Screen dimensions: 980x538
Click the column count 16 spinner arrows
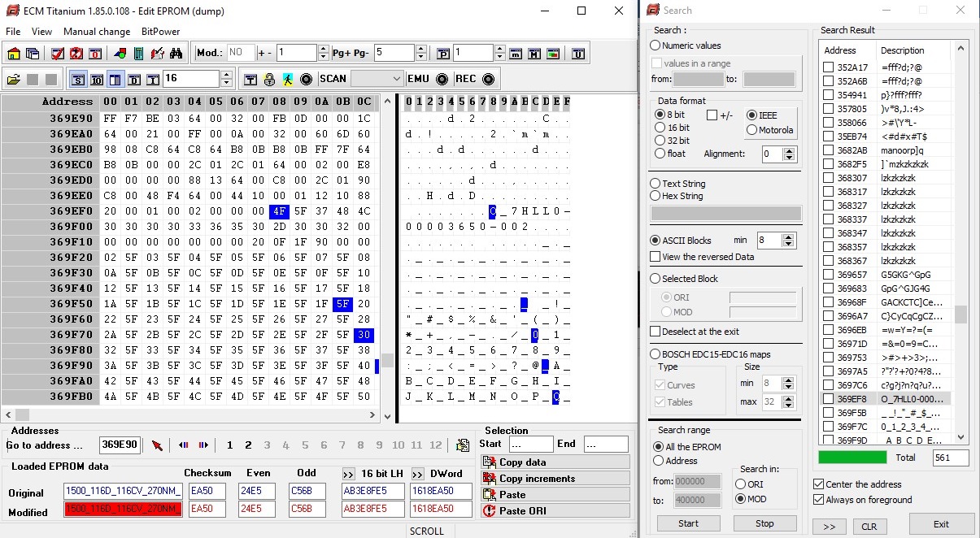point(225,79)
